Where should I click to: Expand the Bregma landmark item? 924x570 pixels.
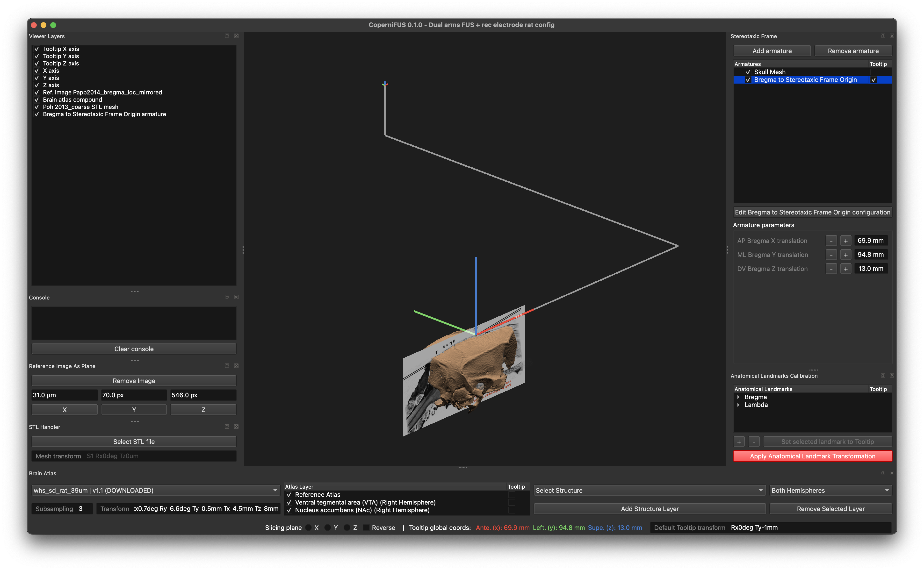pyautogui.click(x=738, y=397)
